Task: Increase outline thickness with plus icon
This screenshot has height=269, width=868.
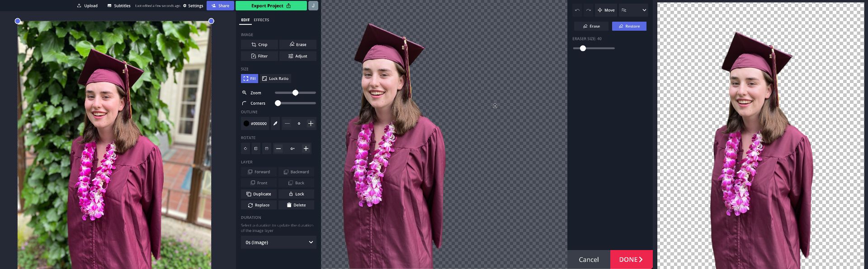Action: point(311,124)
